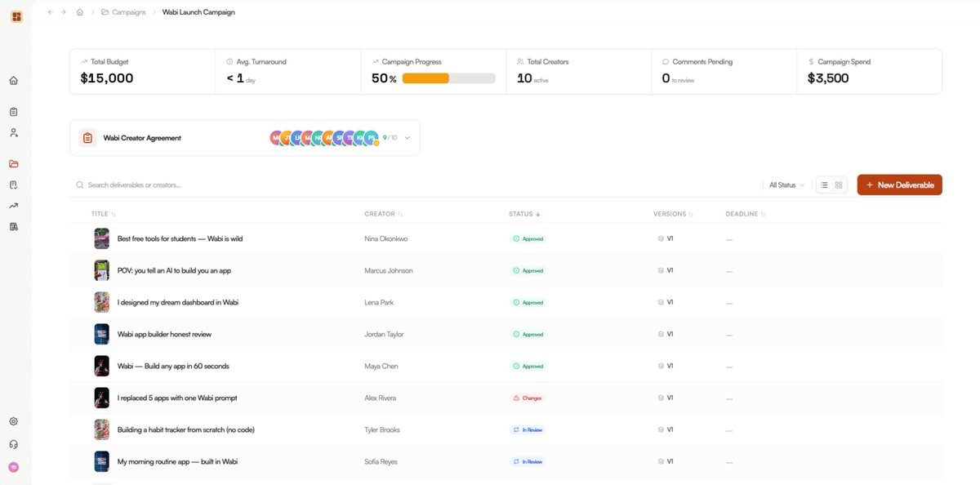The height and width of the screenshot is (485, 980).
Task: Click the Approved badge for Maya Chen
Action: click(528, 367)
